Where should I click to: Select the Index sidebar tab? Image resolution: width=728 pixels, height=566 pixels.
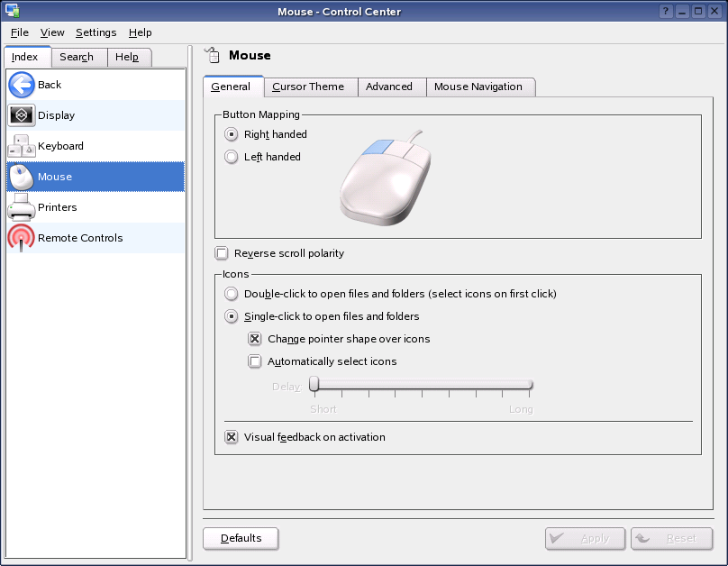(x=27, y=57)
